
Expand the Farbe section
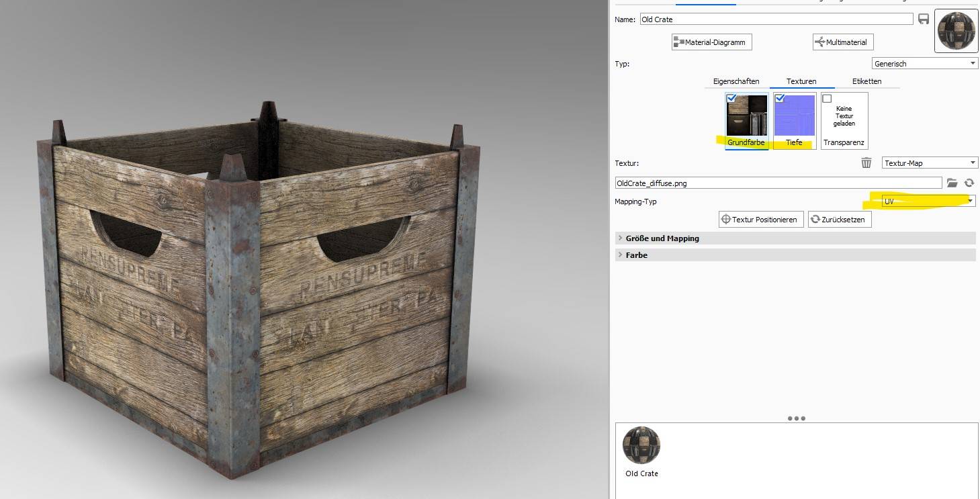(x=795, y=255)
